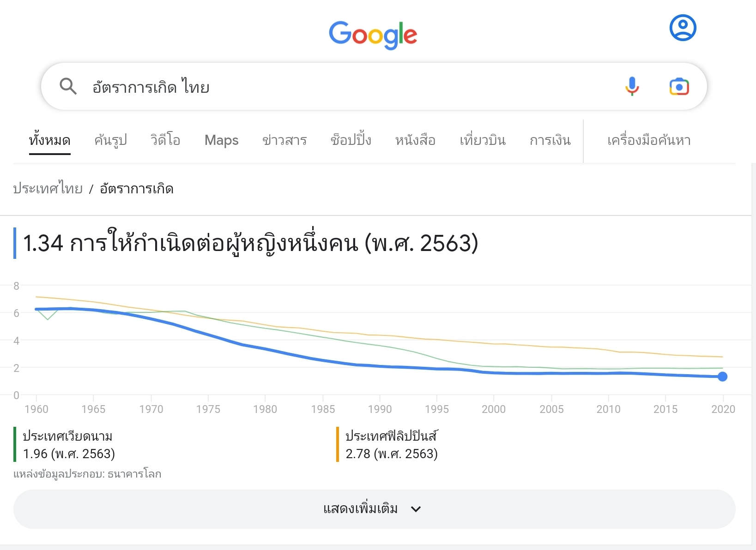Open the การเงิน tab
Screen dimensions: 756x550
550,140
